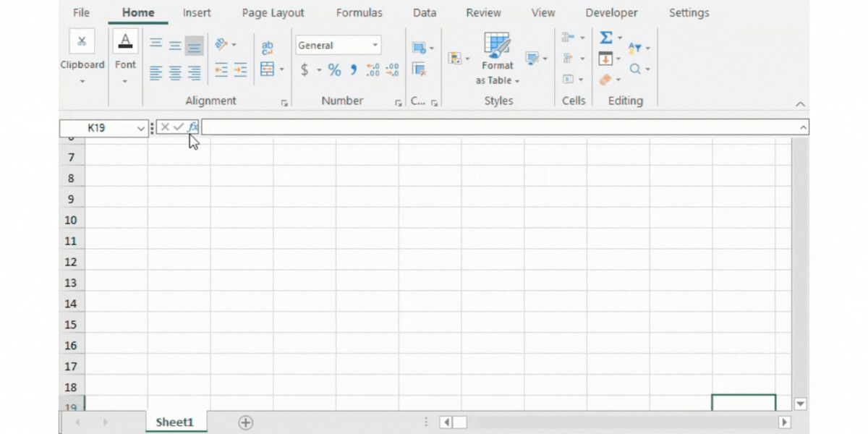The image size is (868, 434).
Task: Open the currency format dropdown arrow
Action: pyautogui.click(x=318, y=70)
